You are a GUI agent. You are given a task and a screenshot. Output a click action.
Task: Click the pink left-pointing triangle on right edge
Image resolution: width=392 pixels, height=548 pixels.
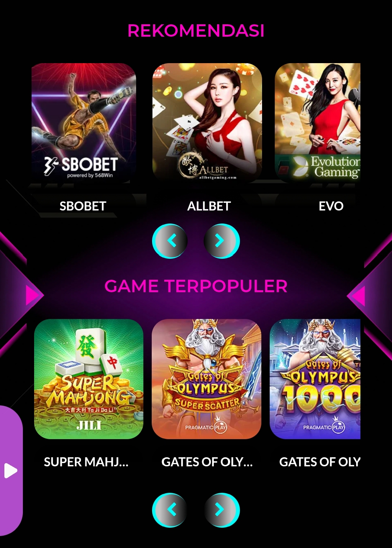(x=356, y=296)
